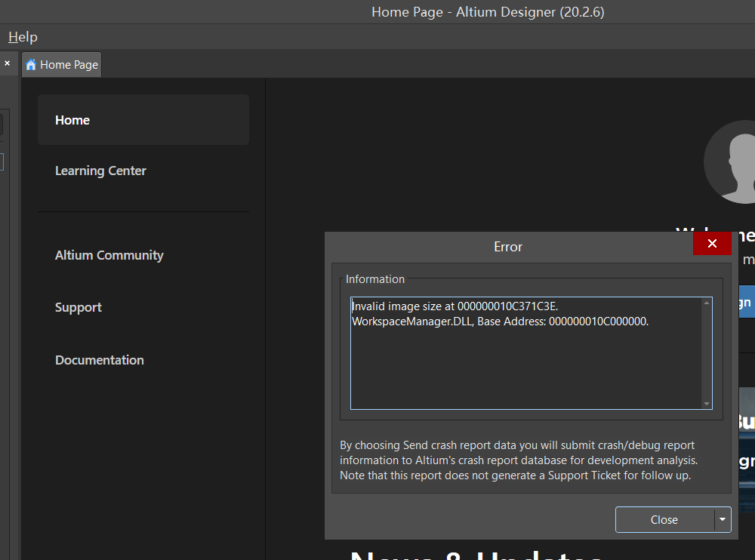755x560 pixels.
Task: Click the blue sign-in button behind dialog
Action: click(747, 302)
